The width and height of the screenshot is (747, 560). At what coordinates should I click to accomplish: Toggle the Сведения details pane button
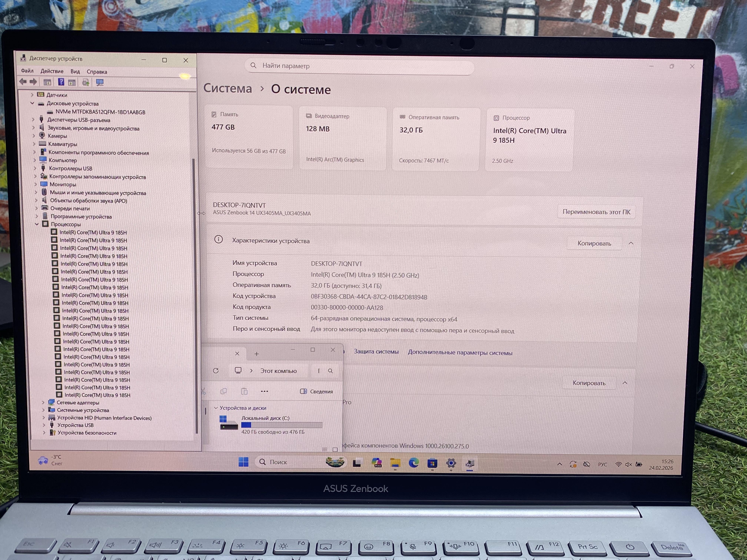pos(316,391)
